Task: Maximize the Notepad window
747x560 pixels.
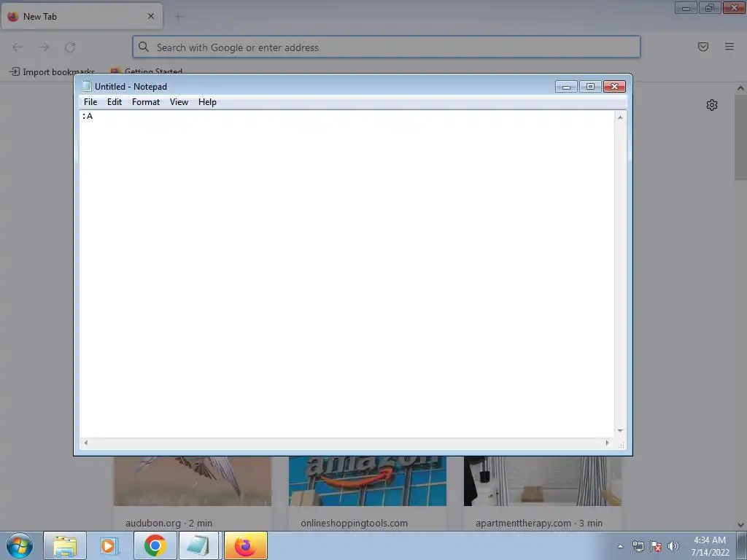Action: tap(590, 86)
